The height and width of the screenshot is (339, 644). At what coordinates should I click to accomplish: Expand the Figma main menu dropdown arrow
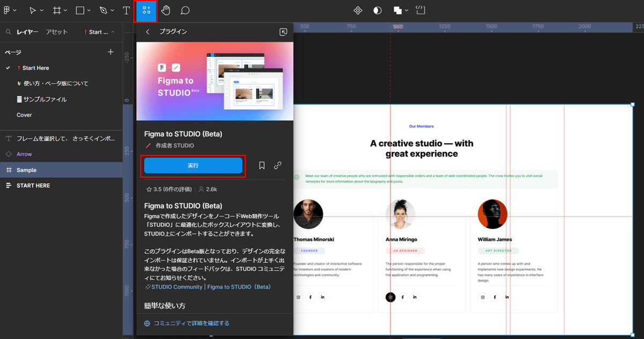pyautogui.click(x=14, y=11)
